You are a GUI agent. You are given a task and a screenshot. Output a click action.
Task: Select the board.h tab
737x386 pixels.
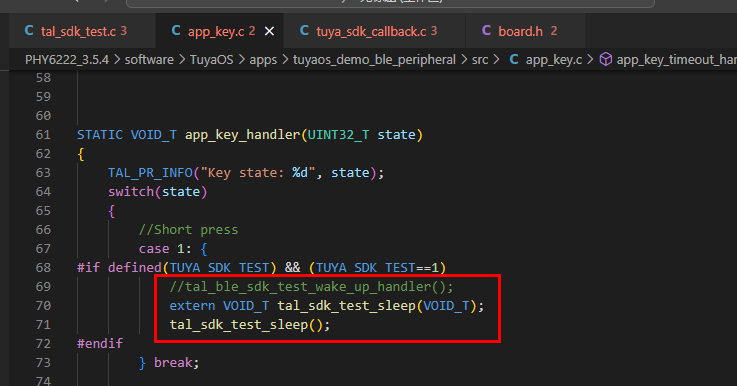[519, 31]
